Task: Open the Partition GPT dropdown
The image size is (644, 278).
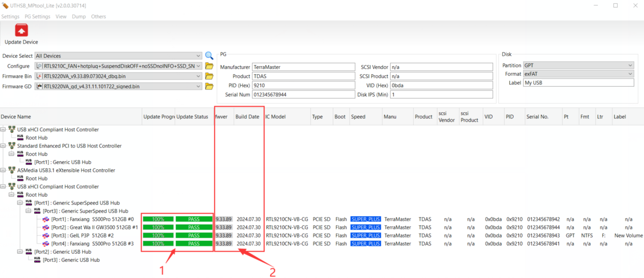Action: tap(630, 65)
